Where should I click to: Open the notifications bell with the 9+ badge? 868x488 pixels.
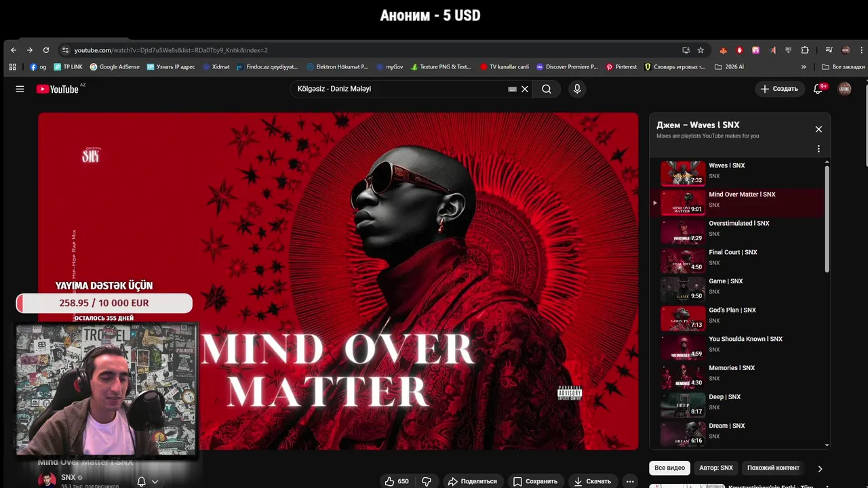pyautogui.click(x=818, y=89)
